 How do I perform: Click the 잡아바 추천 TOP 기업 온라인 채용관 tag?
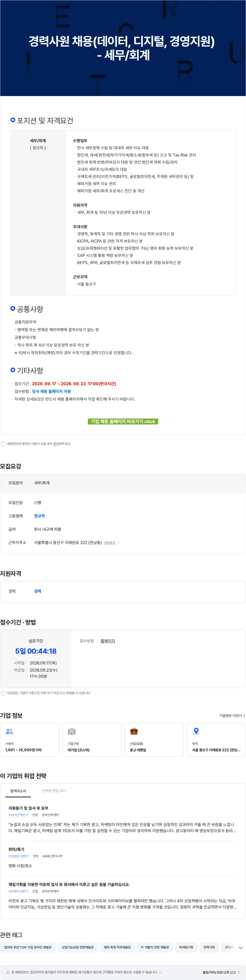(28, 947)
